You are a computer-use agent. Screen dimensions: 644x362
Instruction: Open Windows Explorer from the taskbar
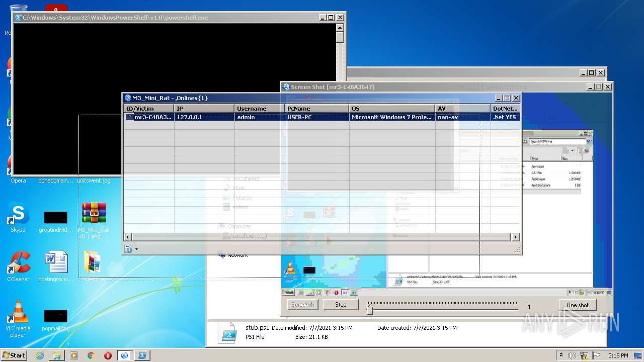57,355
